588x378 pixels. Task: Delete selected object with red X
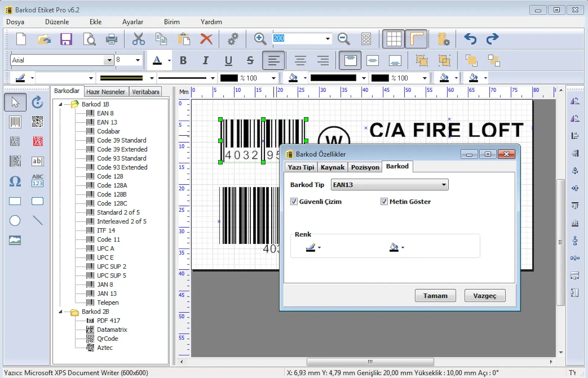tap(206, 39)
